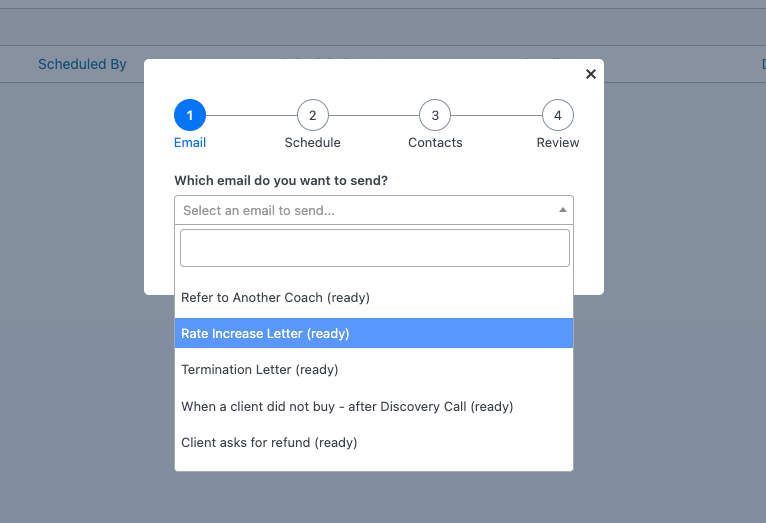Screen dimensions: 766x523
Task: Click the connector line between steps 1 and 2
Action: [x=251, y=116]
